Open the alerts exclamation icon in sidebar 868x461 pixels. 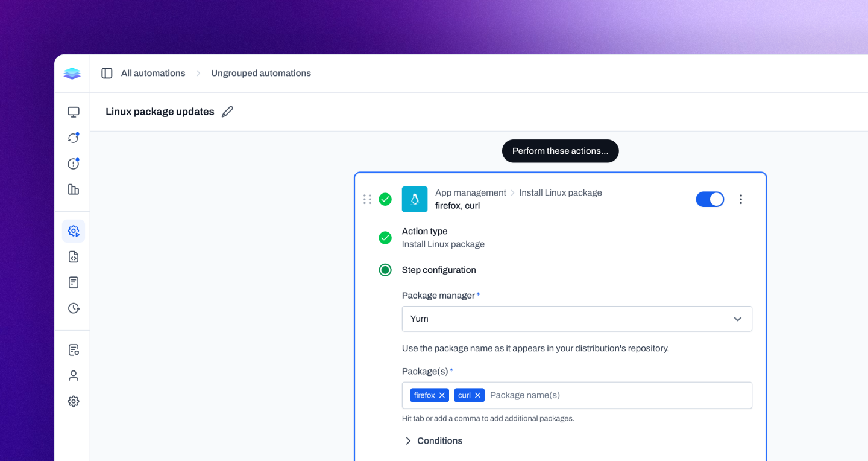point(74,164)
